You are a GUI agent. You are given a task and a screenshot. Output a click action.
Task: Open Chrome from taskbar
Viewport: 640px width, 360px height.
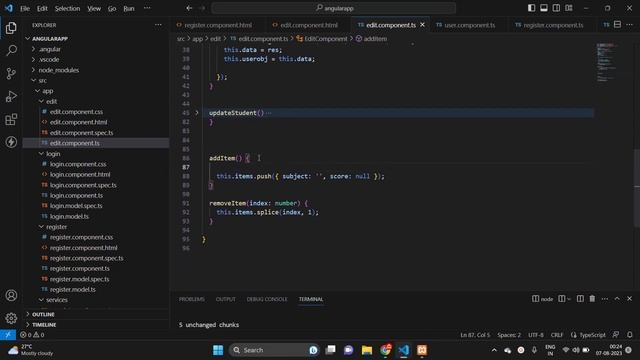(x=385, y=350)
